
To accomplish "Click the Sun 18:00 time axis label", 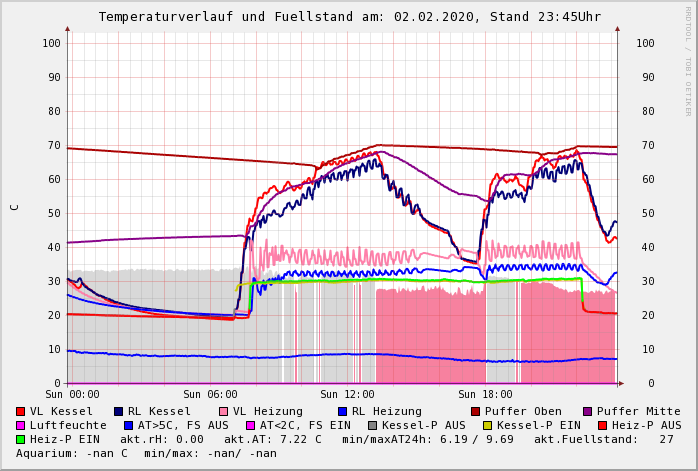I will (485, 394).
